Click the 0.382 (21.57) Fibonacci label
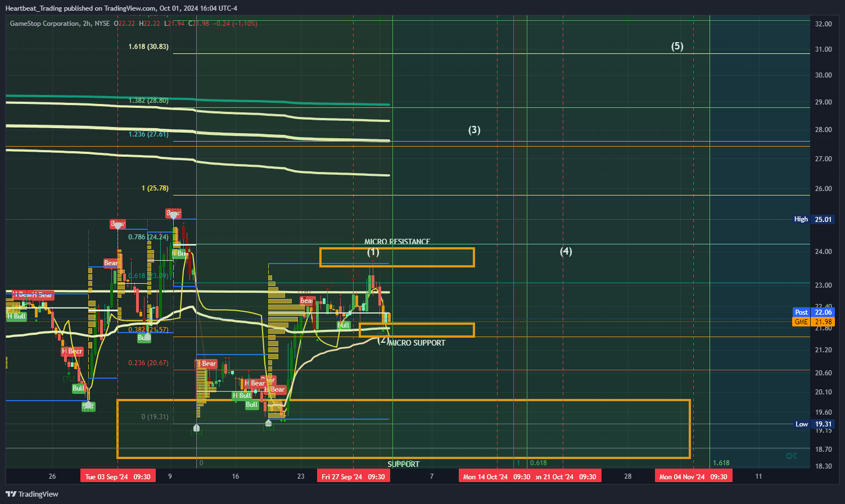Viewport: 845px width, 504px height. (x=148, y=330)
